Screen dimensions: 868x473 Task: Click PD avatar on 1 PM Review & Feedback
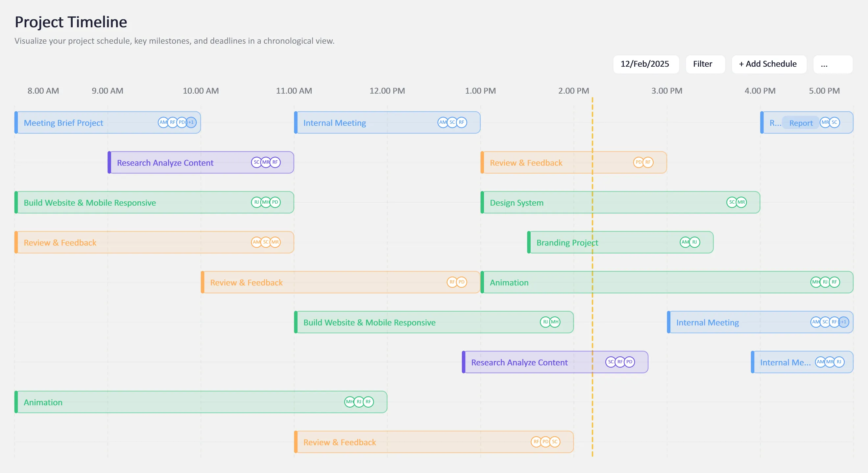coord(639,162)
